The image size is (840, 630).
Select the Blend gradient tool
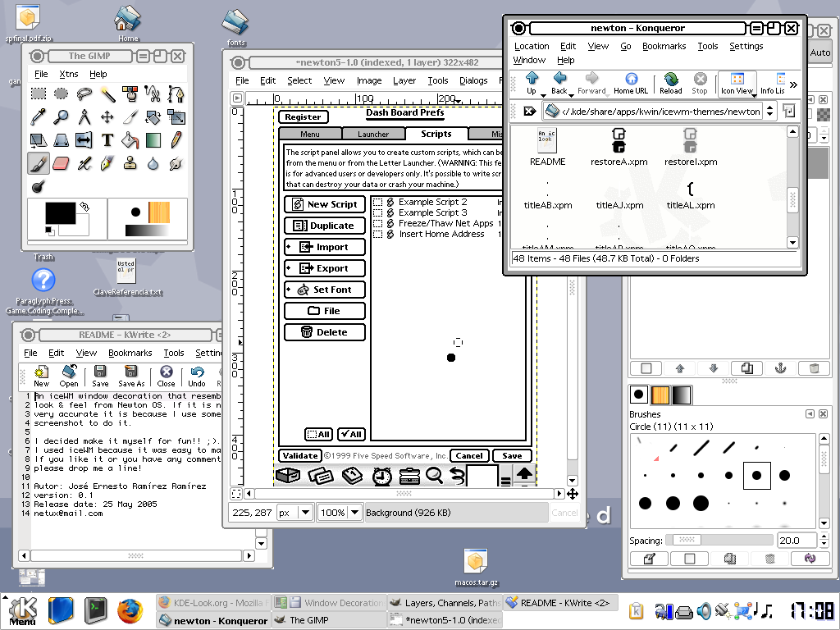[153, 139]
